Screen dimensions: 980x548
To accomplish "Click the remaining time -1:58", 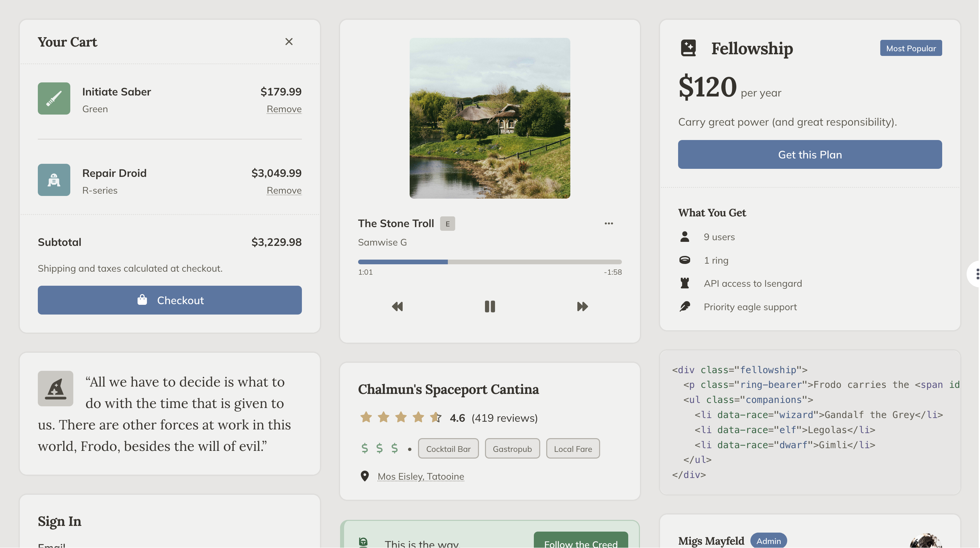I will pos(612,272).
